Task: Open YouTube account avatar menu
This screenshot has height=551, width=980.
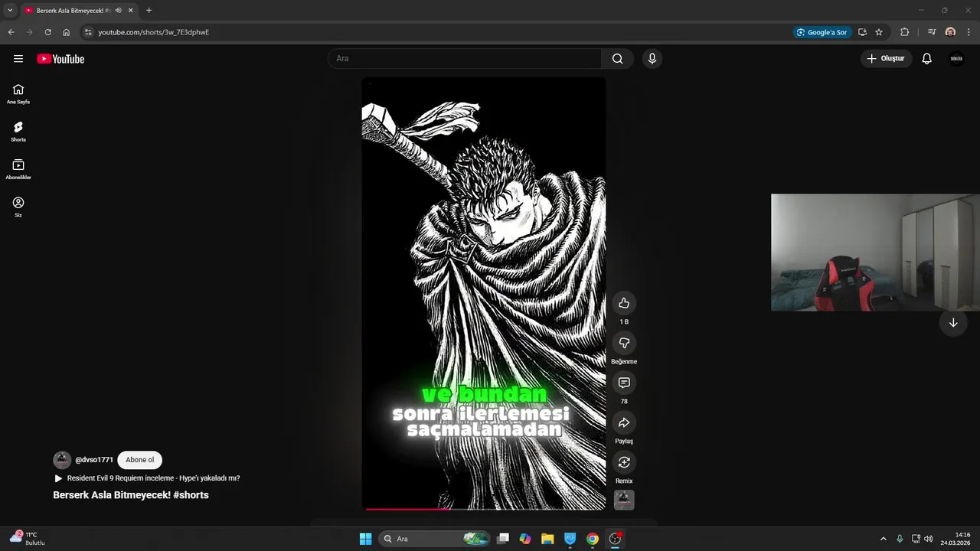Action: [x=956, y=59]
